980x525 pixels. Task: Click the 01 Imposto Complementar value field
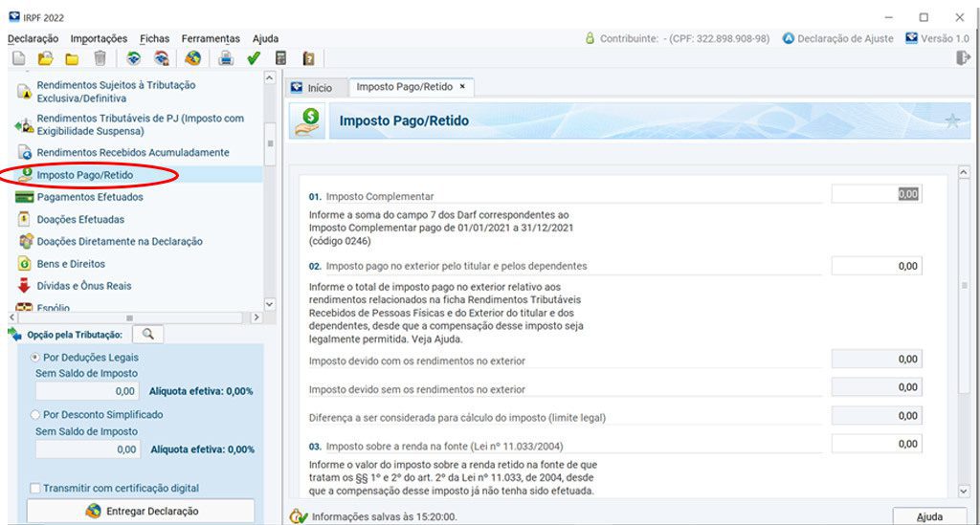click(877, 194)
